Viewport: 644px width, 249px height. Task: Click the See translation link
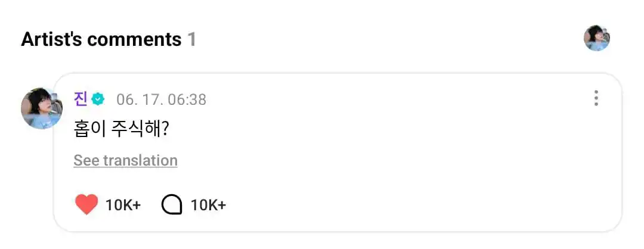coord(126,160)
